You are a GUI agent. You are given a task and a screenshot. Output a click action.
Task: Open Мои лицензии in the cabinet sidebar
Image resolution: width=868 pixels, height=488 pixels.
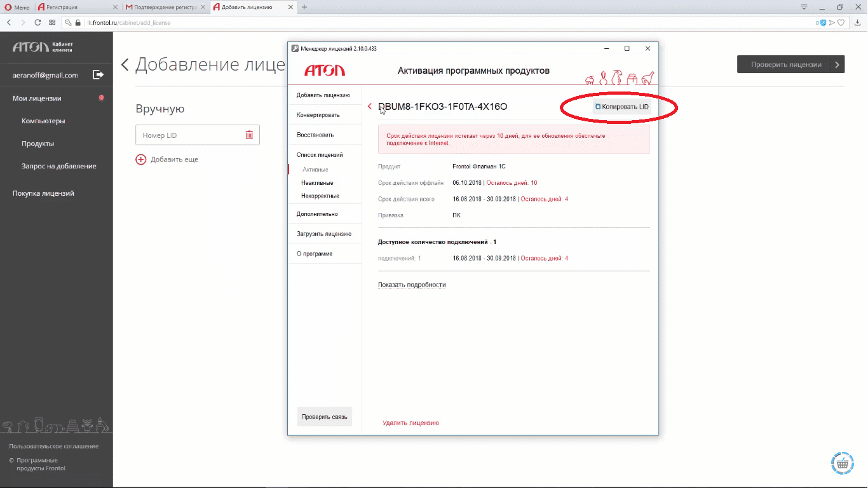point(37,98)
